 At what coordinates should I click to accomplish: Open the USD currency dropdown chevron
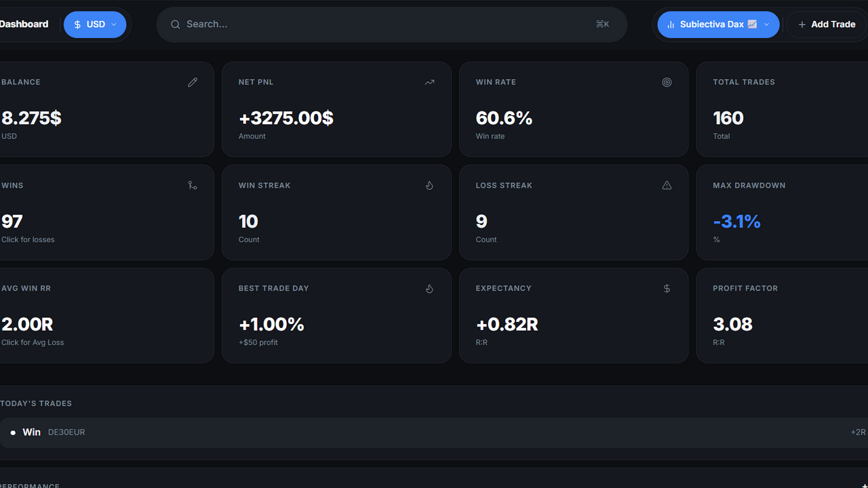click(114, 24)
